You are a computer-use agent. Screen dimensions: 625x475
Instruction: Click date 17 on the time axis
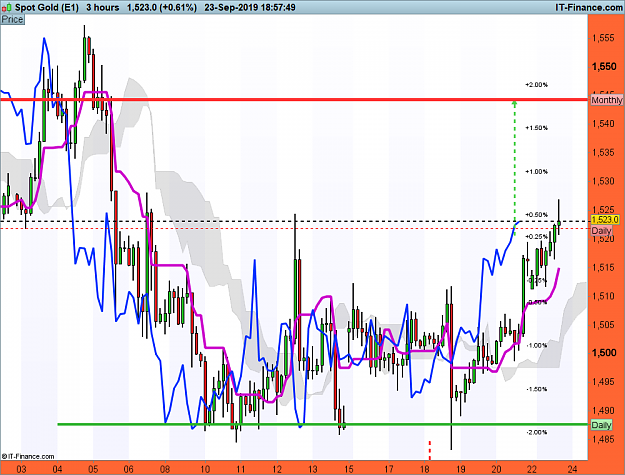click(389, 469)
